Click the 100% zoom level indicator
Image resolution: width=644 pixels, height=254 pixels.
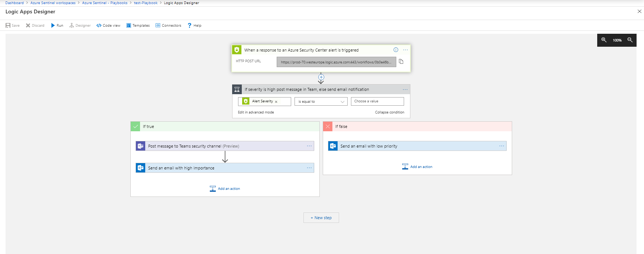point(617,40)
